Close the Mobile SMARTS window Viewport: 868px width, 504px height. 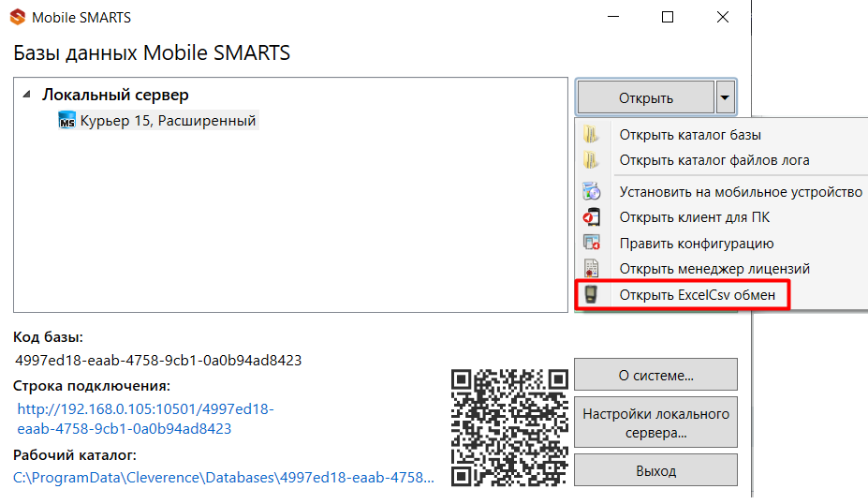[723, 17]
